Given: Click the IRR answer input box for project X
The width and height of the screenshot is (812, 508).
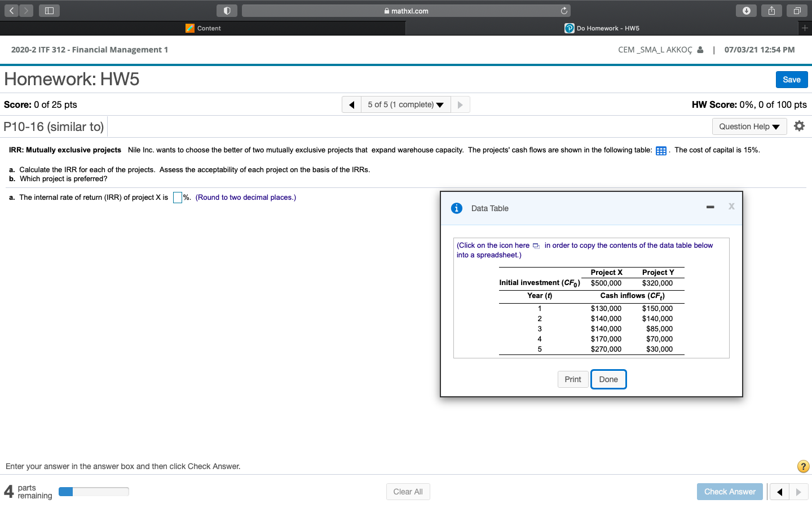Looking at the screenshot, I should 177,197.
